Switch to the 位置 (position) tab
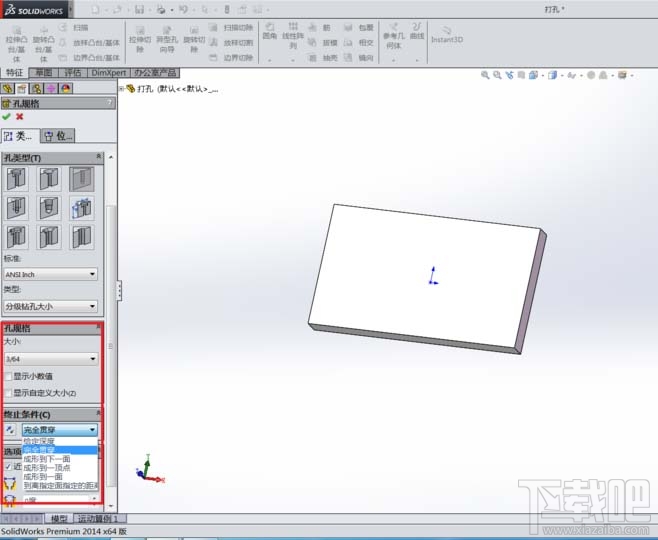 click(58, 136)
